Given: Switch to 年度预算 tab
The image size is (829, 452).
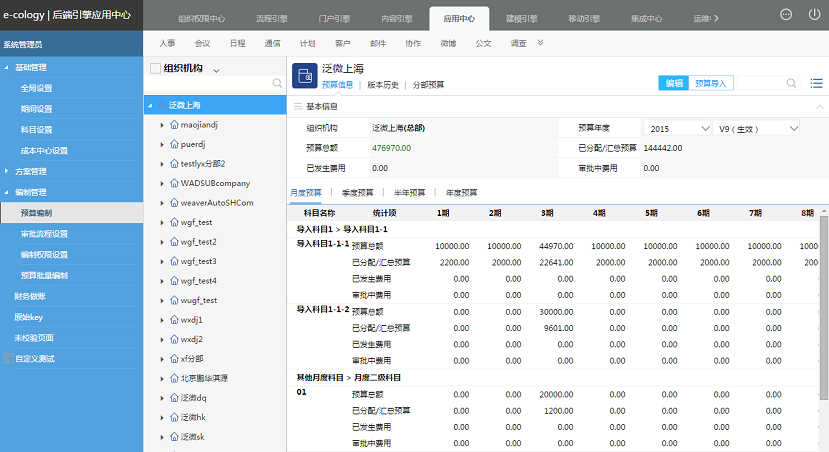Looking at the screenshot, I should (461, 193).
